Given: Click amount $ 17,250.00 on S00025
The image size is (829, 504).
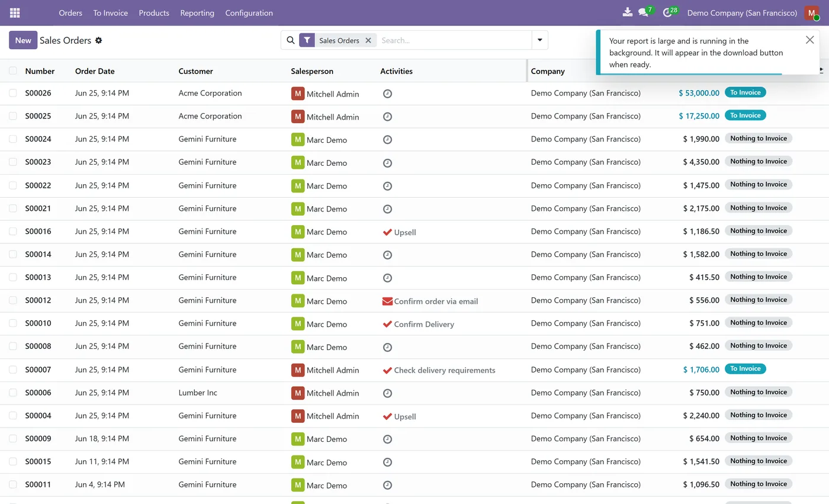Looking at the screenshot, I should click(x=699, y=116).
